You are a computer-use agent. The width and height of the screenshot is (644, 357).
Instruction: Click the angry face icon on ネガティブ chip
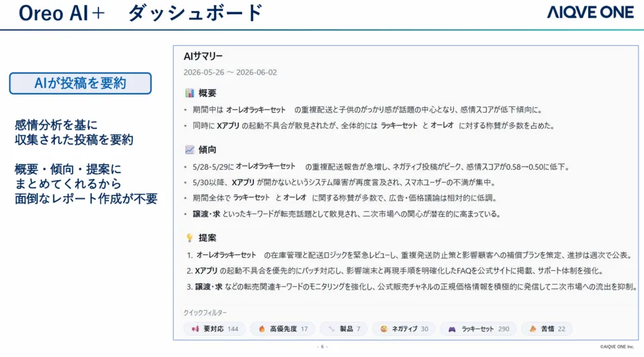[384, 329]
